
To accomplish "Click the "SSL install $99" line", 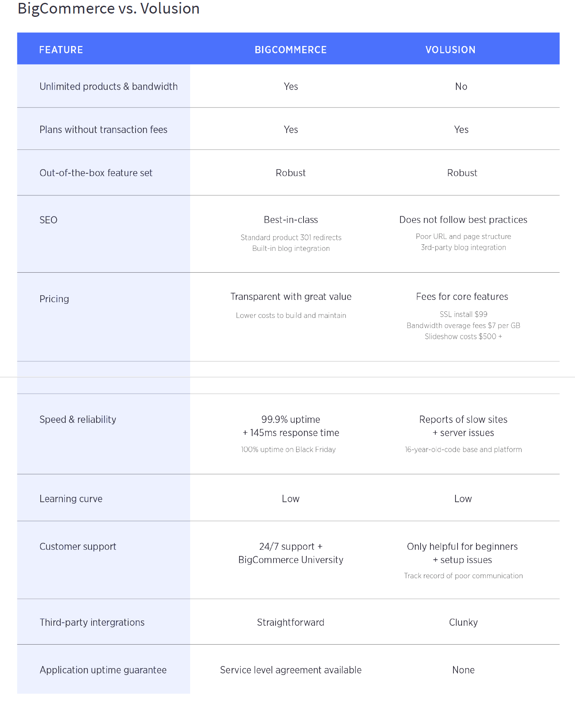I will coord(463,314).
